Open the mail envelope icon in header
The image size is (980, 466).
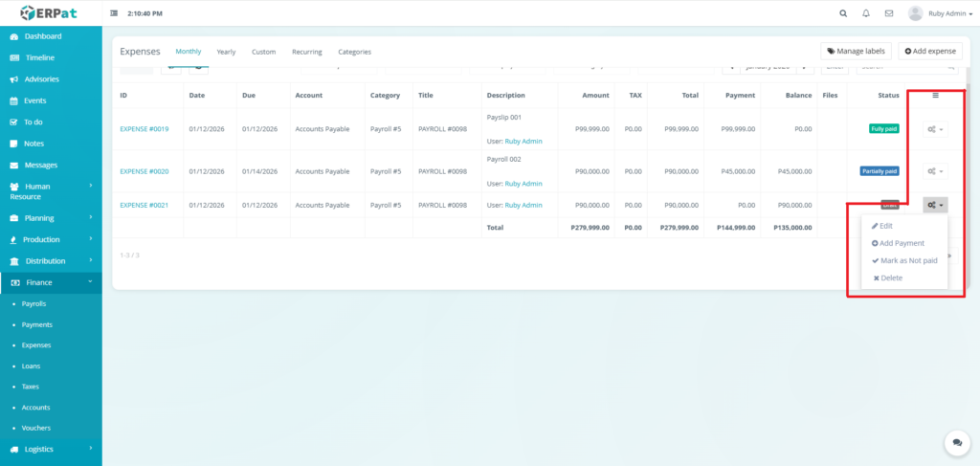[x=889, y=13]
